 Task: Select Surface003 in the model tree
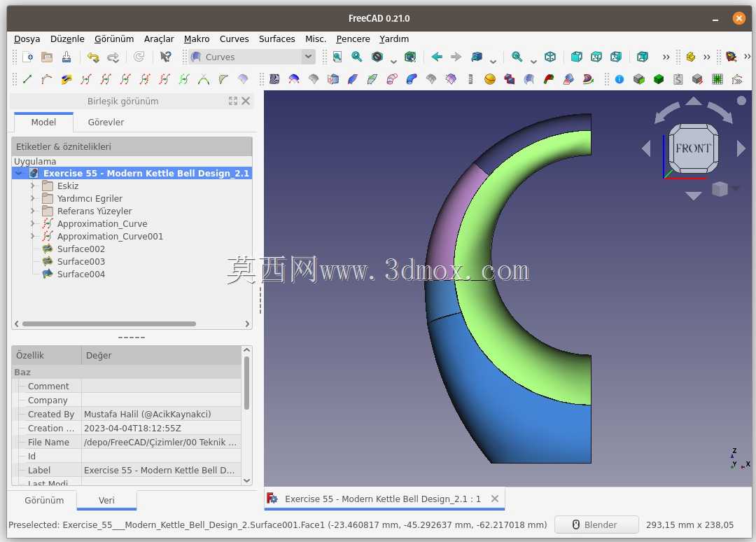click(x=80, y=261)
